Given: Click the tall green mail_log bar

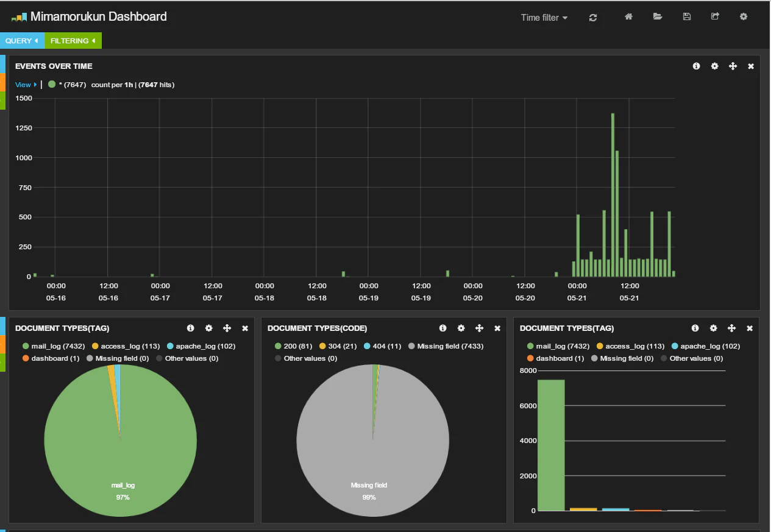Looking at the screenshot, I should (x=551, y=445).
